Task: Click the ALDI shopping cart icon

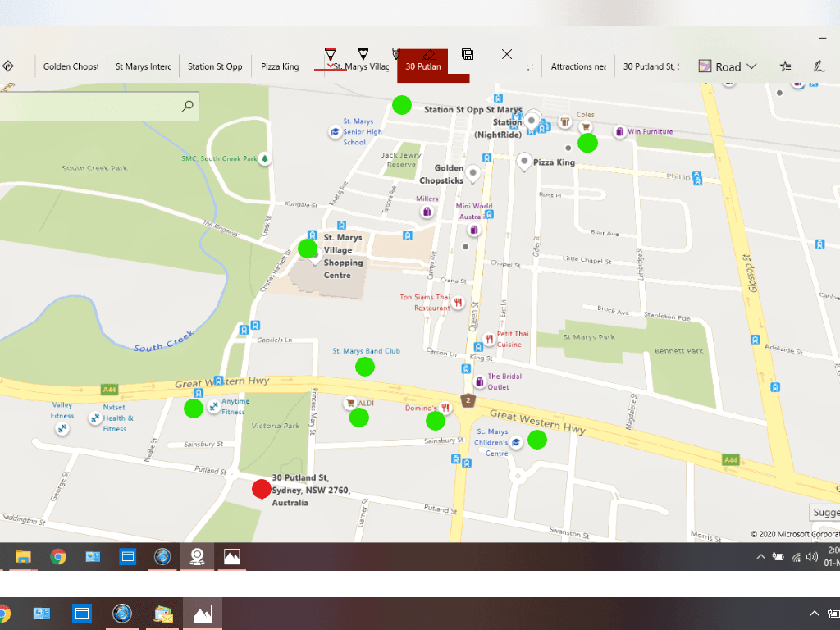Action: pyautogui.click(x=350, y=403)
